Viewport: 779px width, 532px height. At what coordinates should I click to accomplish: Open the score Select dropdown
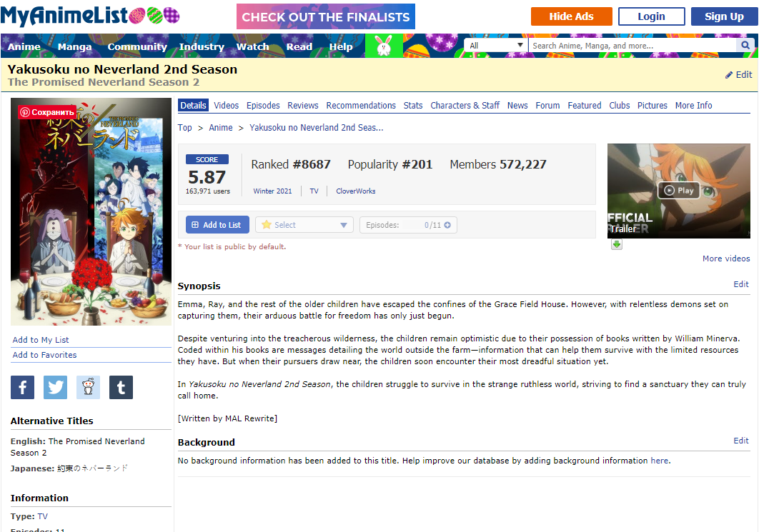(x=304, y=225)
